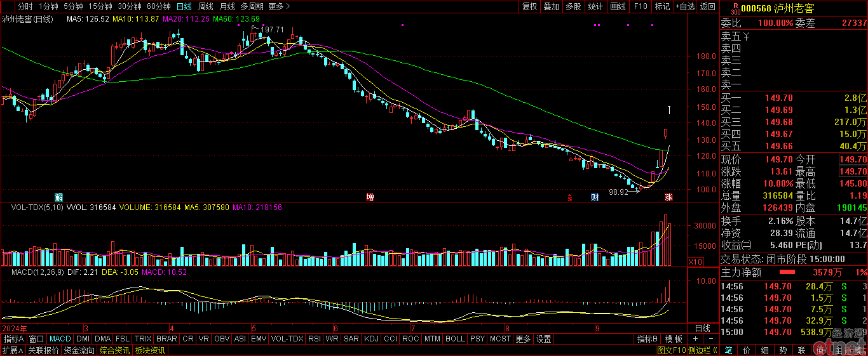Open the 指标A indicator group
Image resolution: width=868 pixels, height=356 pixels.
tap(13, 339)
